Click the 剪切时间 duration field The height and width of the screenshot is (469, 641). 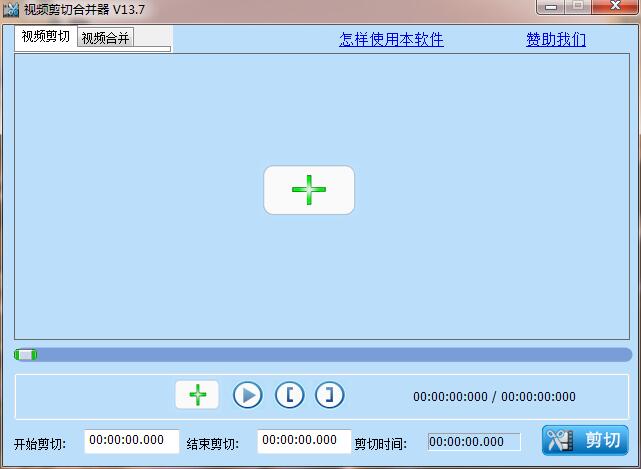tap(474, 442)
